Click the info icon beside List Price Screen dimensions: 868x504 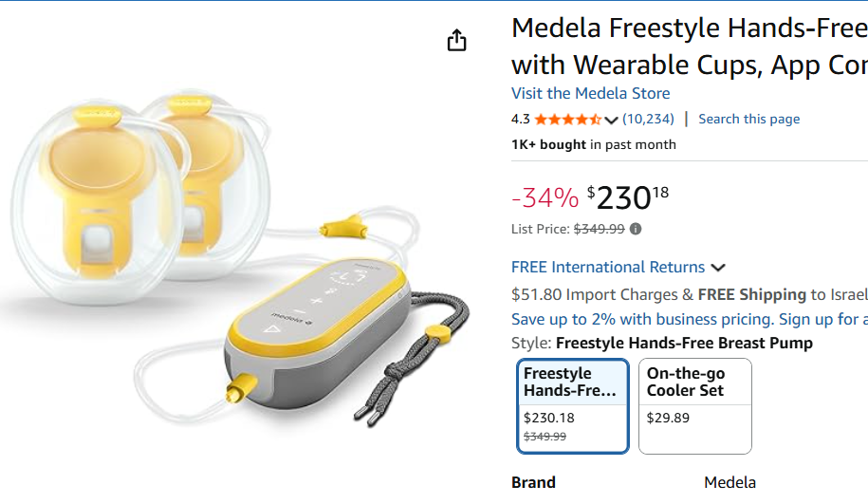click(636, 229)
